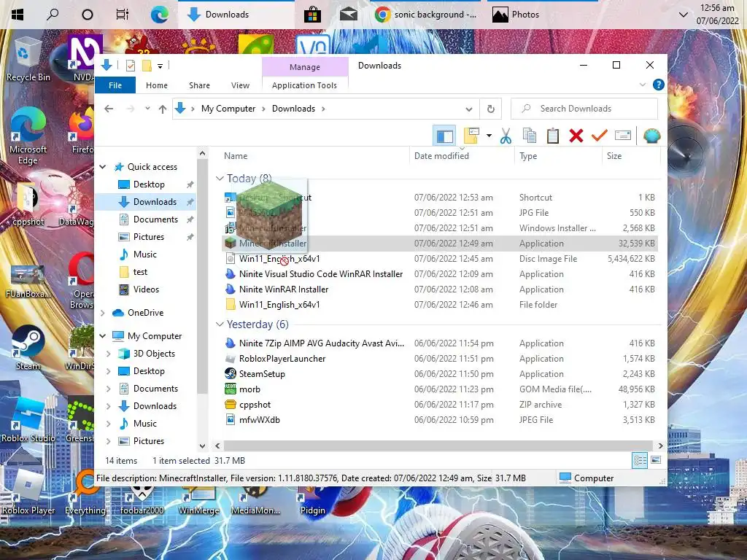The image size is (747, 560).
Task: Expand 3D Objects in navigation tree
Action: (108, 354)
